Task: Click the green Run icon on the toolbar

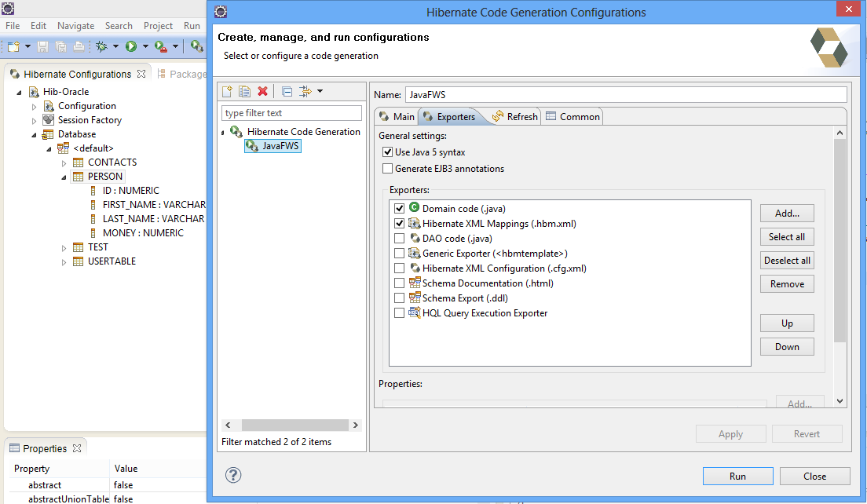Action: (x=133, y=46)
